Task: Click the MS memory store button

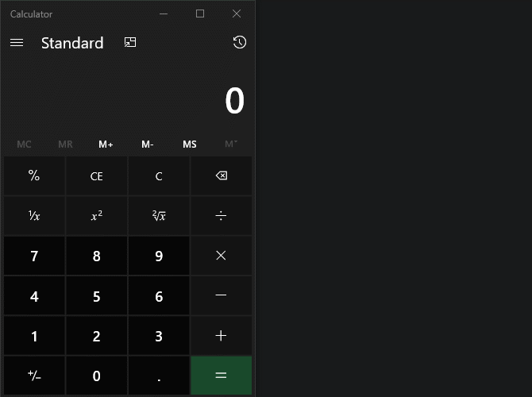Action: [x=189, y=145]
